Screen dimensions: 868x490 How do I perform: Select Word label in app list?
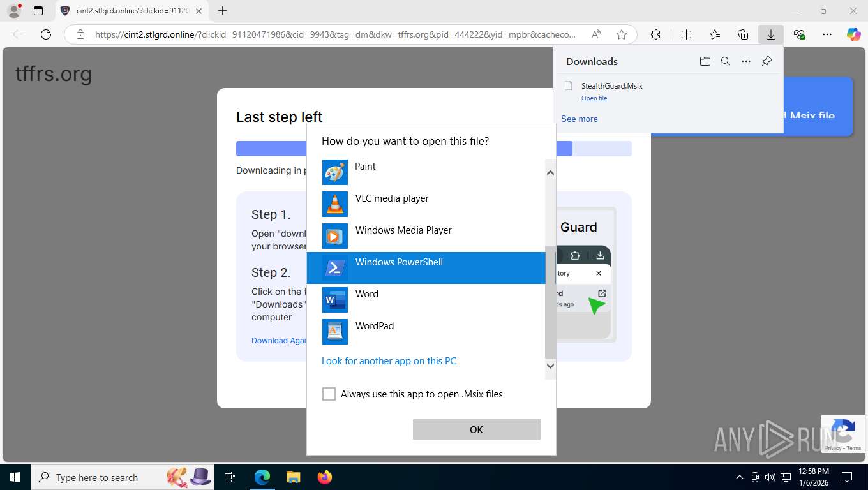coord(367,294)
